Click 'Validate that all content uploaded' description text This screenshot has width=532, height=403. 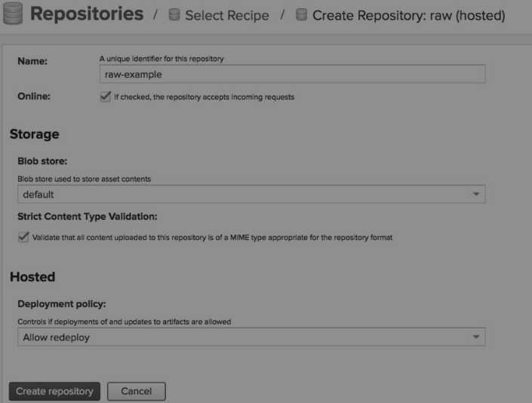212,238
